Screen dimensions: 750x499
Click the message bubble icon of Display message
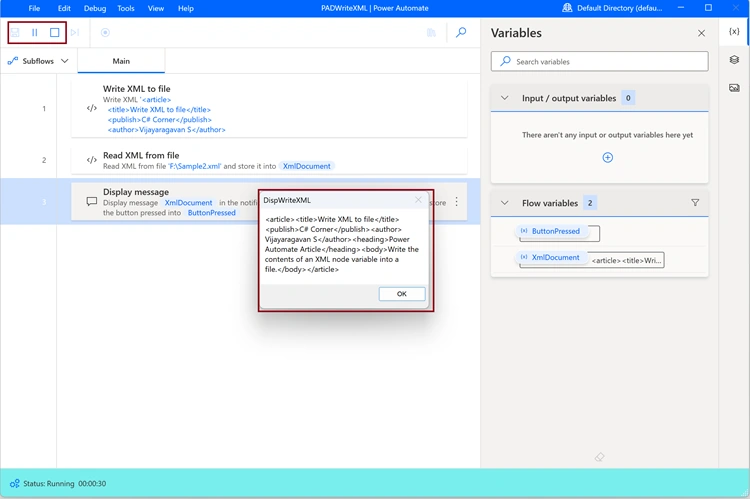(x=91, y=201)
